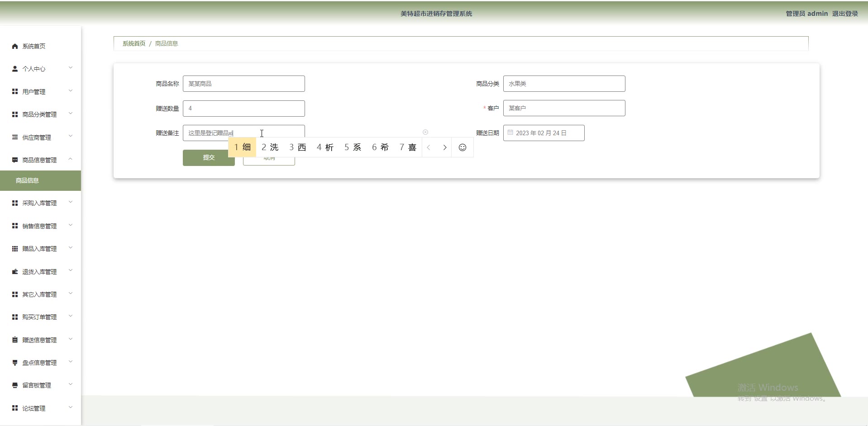Click the person icon beside 个人中心
The height and width of the screenshot is (426, 868).
[15, 69]
